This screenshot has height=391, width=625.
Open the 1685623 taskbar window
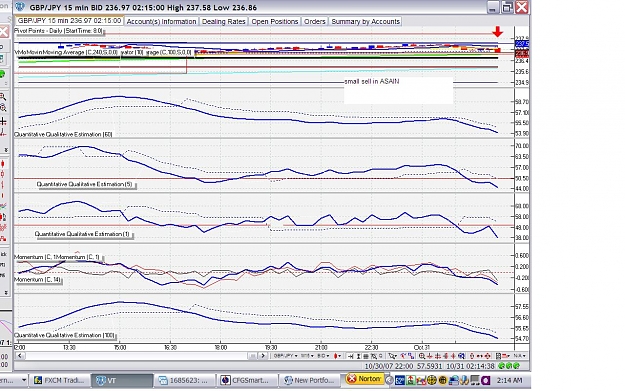click(184, 380)
